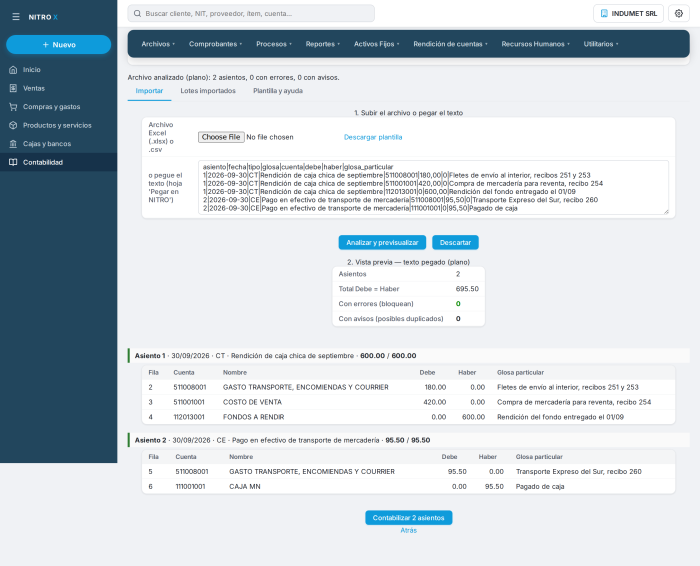
Task: Open the Archivos dropdown menu
Action: point(158,44)
